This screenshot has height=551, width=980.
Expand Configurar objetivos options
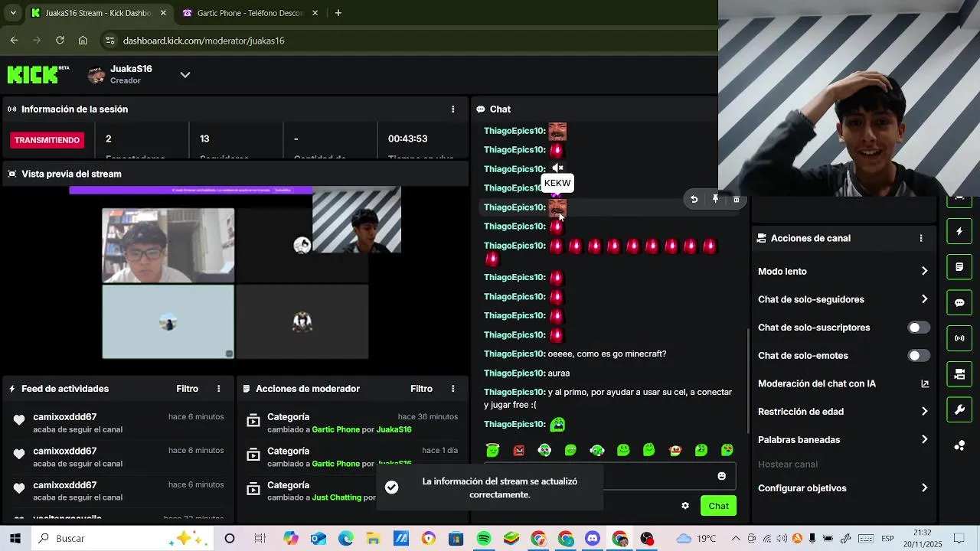(924, 488)
